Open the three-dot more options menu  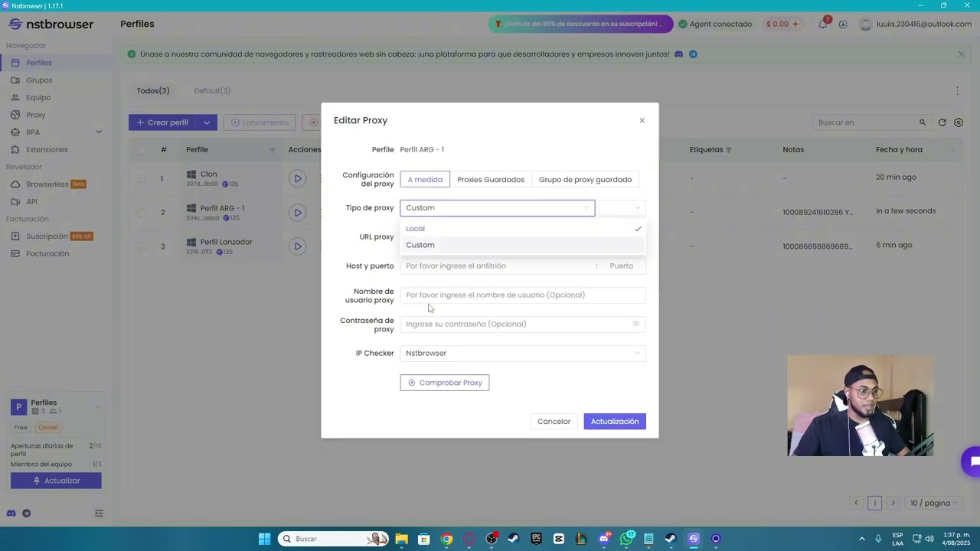957,91
